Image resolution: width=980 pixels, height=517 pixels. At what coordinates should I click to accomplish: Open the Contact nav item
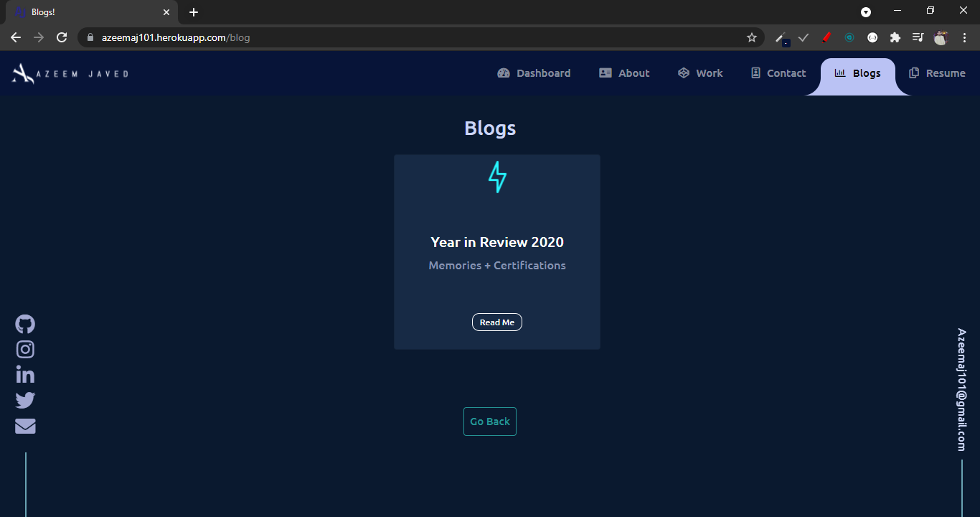(x=778, y=73)
